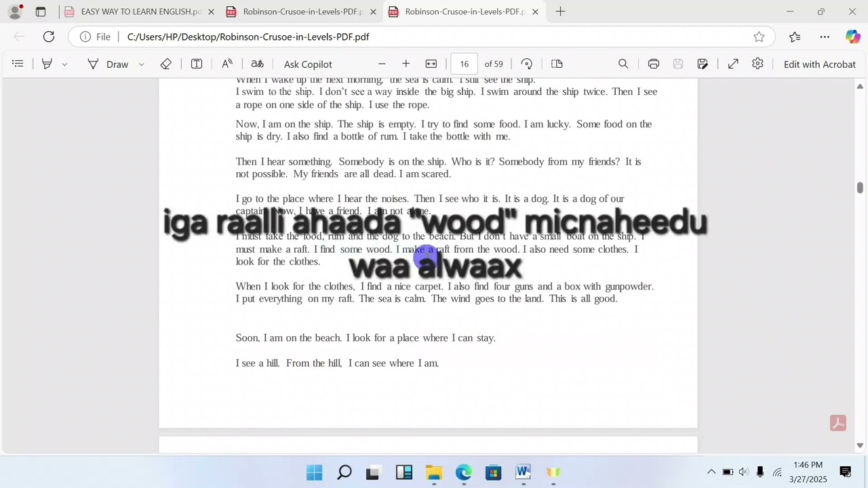Viewport: 868px width, 488px height.
Task: Expand highlight color options arrow
Action: pos(64,64)
